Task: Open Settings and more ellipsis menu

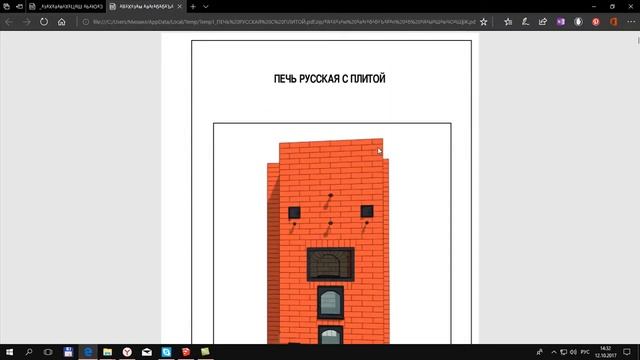Action: 631,22
